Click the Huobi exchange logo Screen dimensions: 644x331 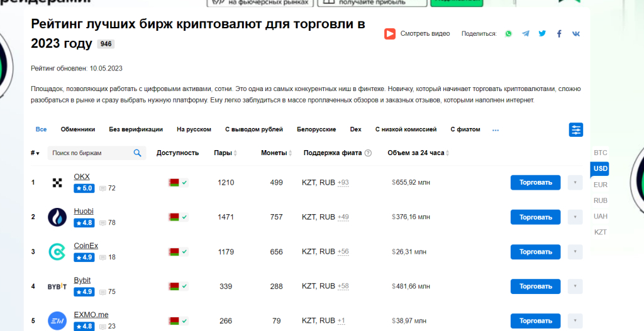(57, 217)
